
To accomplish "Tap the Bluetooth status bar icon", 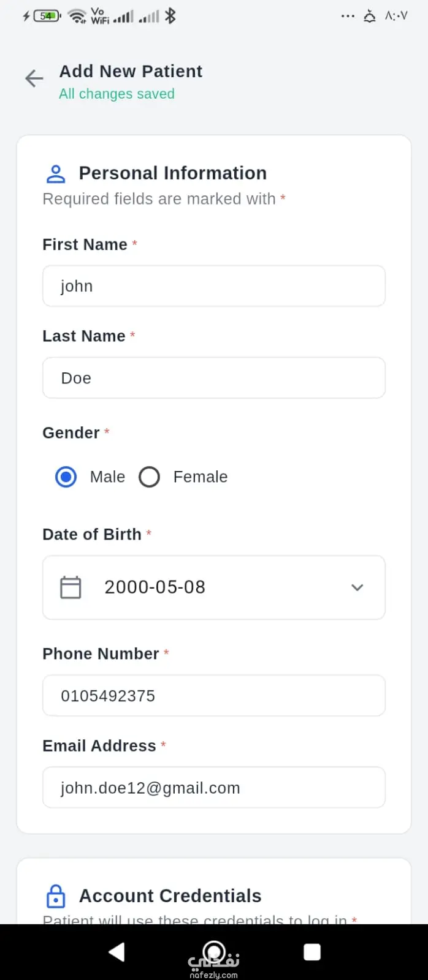I will (x=170, y=16).
